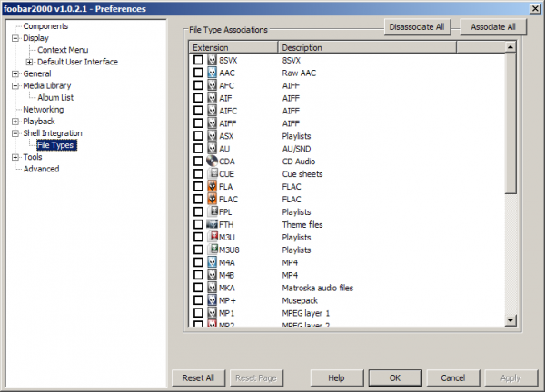Collapse the Display tree node
This screenshot has height=392, width=545.
(x=15, y=38)
